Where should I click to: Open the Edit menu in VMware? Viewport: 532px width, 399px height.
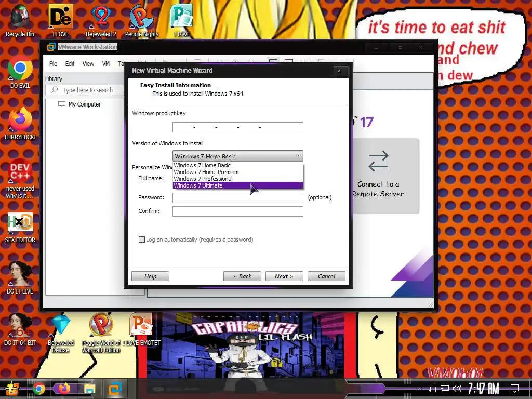pos(70,64)
